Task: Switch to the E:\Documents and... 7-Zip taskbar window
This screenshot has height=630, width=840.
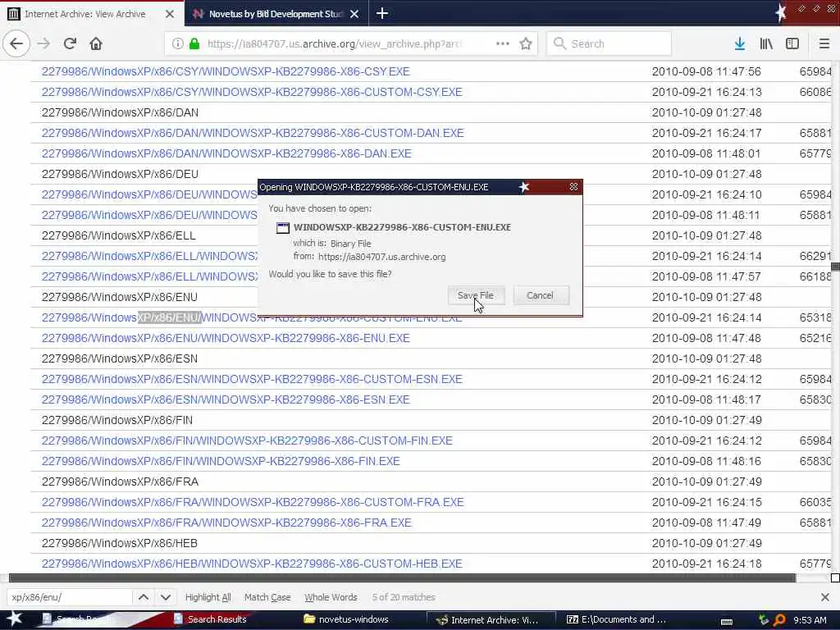Action: pos(617,619)
